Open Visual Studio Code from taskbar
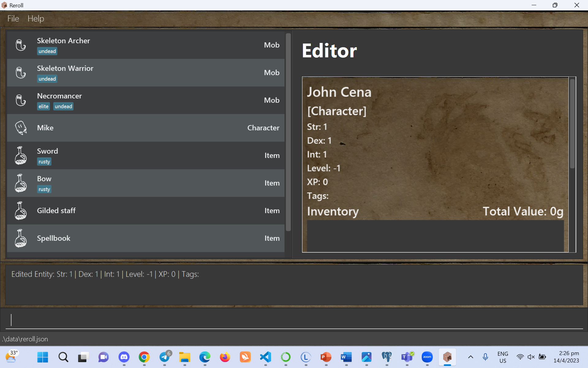Viewport: 588px width, 368px height. pos(266,357)
